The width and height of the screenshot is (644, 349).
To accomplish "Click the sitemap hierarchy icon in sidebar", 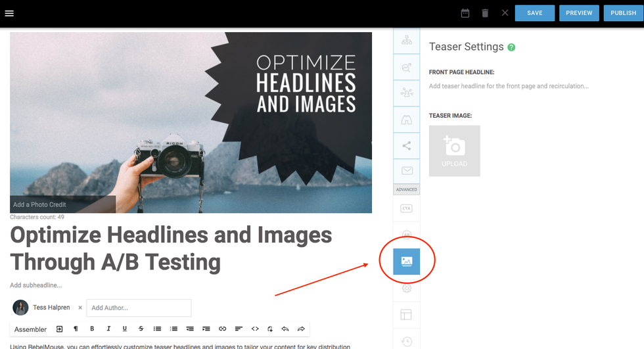I will pyautogui.click(x=406, y=41).
